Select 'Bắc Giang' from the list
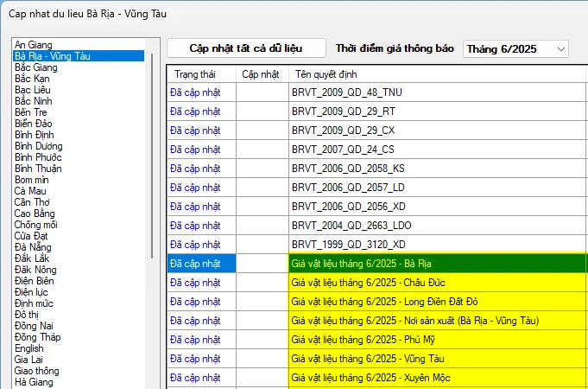This screenshot has width=588, height=389. tap(36, 67)
